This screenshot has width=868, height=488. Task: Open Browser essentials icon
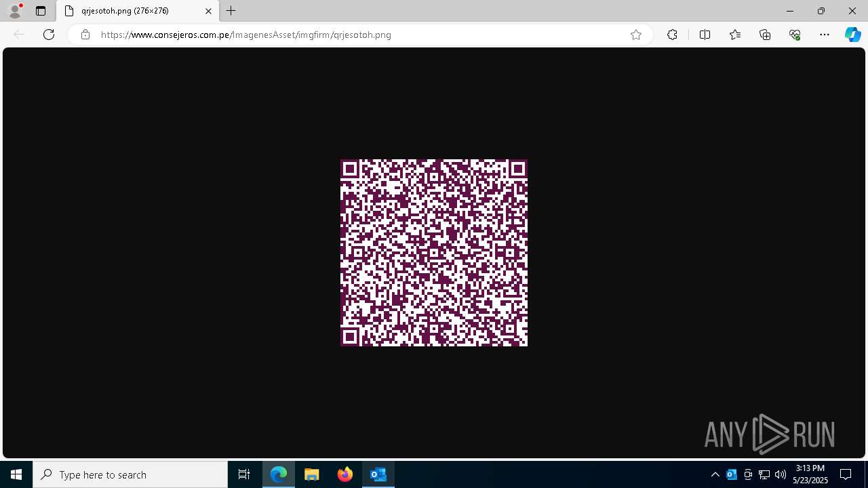click(795, 35)
